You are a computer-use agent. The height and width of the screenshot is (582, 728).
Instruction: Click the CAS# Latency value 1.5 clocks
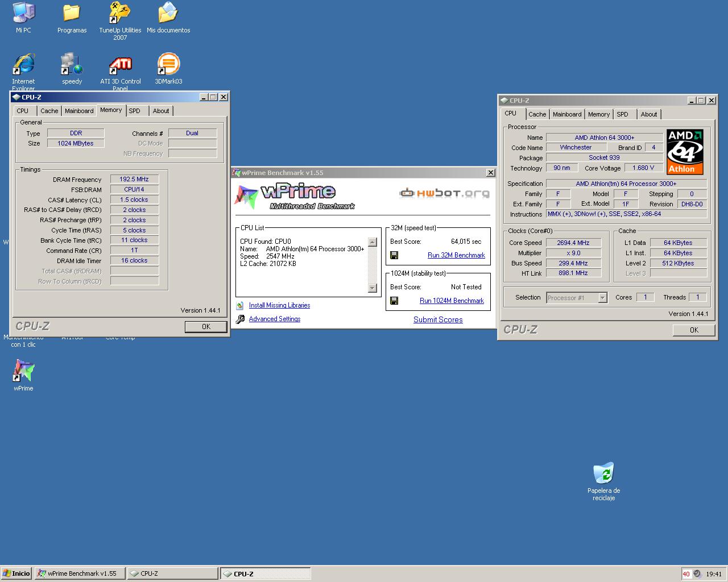pos(134,199)
